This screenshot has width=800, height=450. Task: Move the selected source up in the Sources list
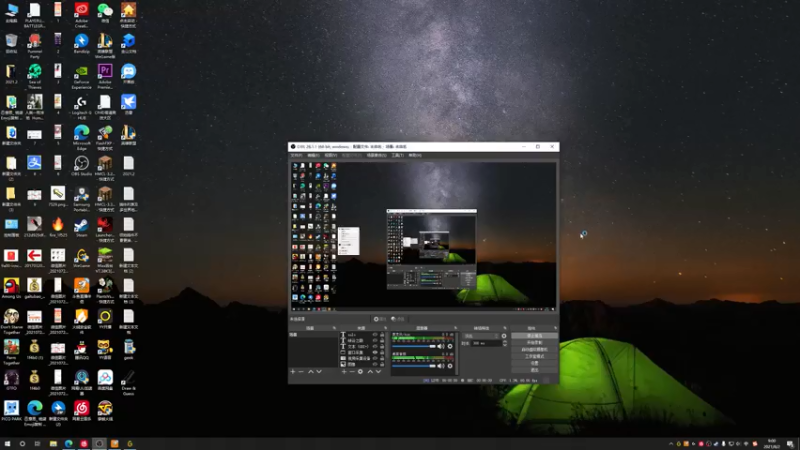370,371
